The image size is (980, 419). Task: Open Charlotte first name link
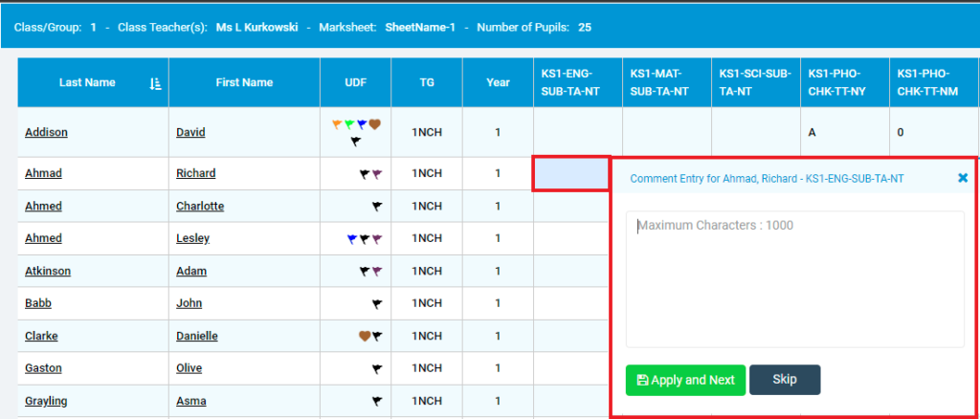[x=200, y=206]
